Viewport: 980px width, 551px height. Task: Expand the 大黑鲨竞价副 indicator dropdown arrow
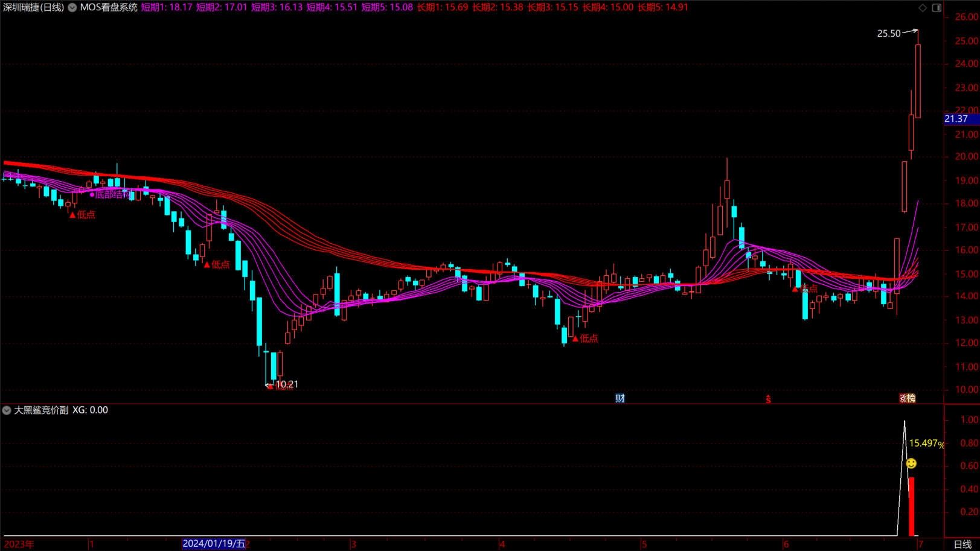[x=7, y=410]
